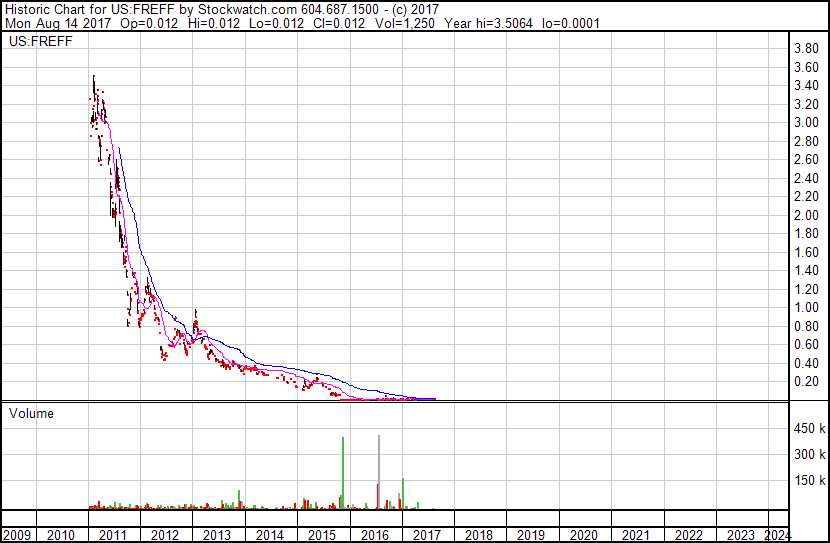
Task: Click the 3.60 price axis value
Action: [x=806, y=67]
